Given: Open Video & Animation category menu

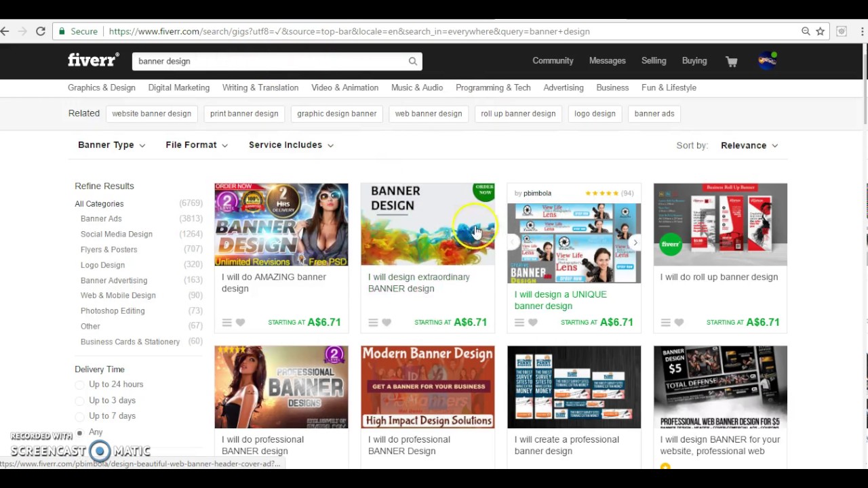Looking at the screenshot, I should (x=344, y=87).
